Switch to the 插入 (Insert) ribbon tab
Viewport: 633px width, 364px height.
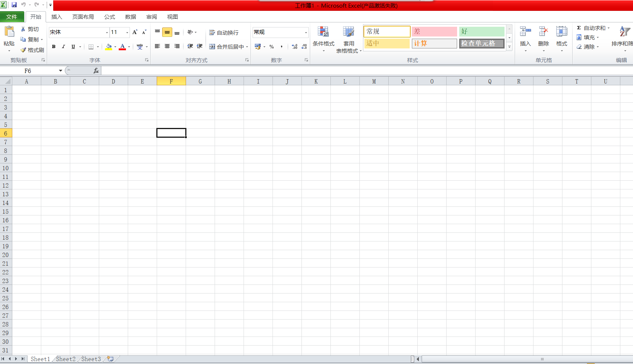(56, 17)
